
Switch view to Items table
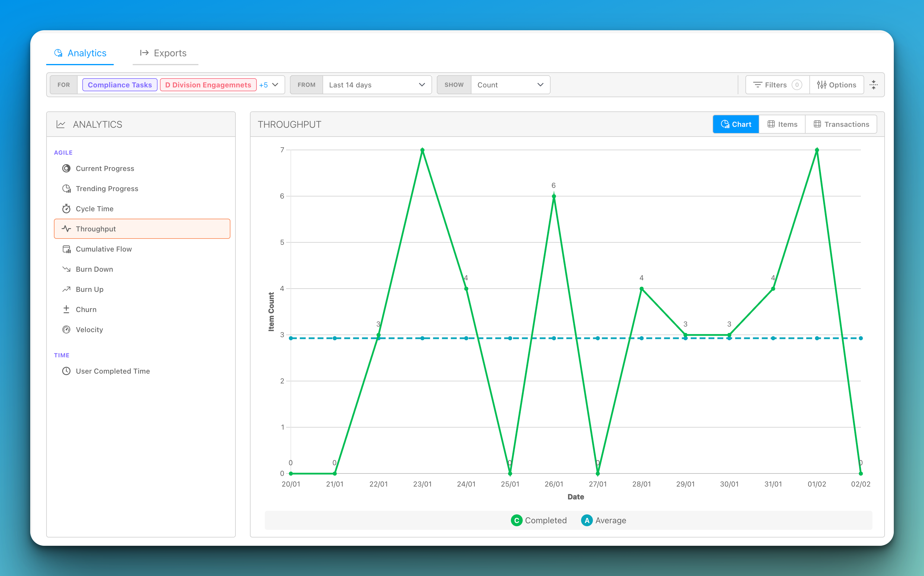coord(782,124)
